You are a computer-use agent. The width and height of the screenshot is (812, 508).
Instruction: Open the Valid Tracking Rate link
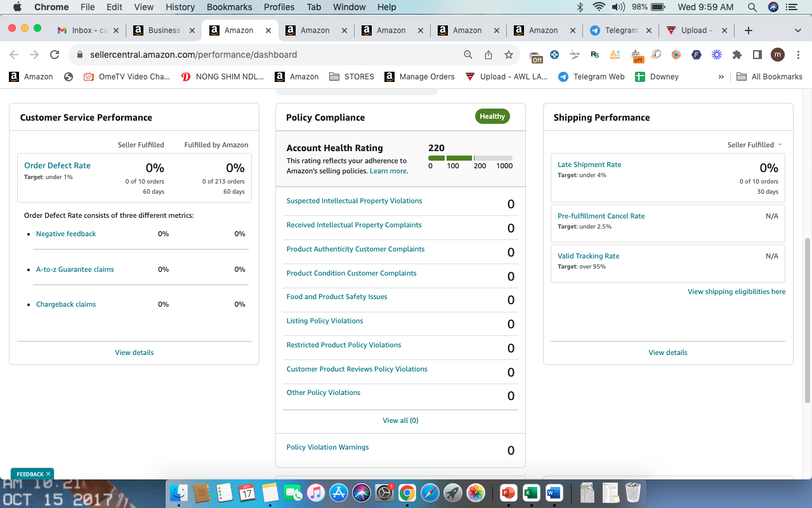588,256
